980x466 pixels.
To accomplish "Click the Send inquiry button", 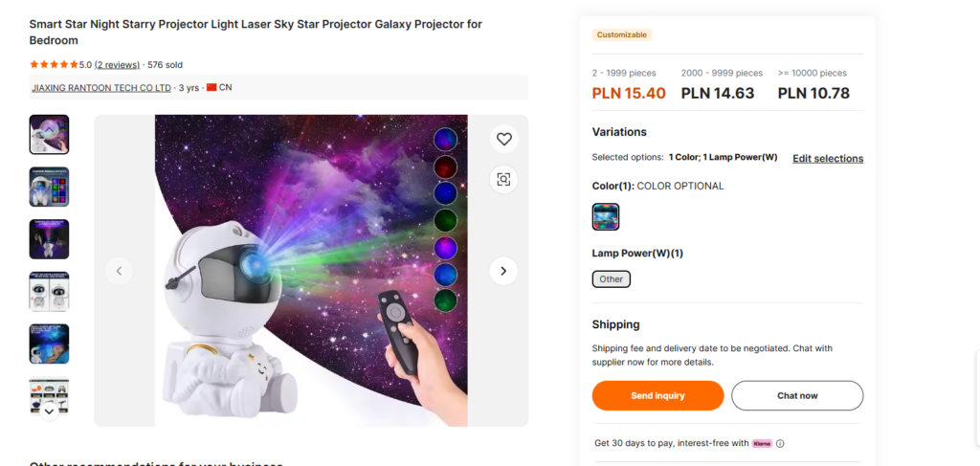I will [x=657, y=396].
